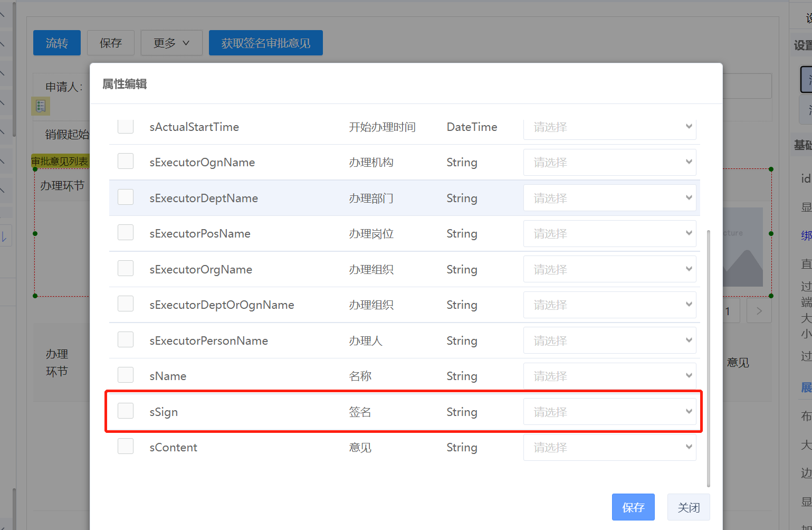The height and width of the screenshot is (530, 812).
Task: Check the sSign checkbox
Action: (x=126, y=411)
